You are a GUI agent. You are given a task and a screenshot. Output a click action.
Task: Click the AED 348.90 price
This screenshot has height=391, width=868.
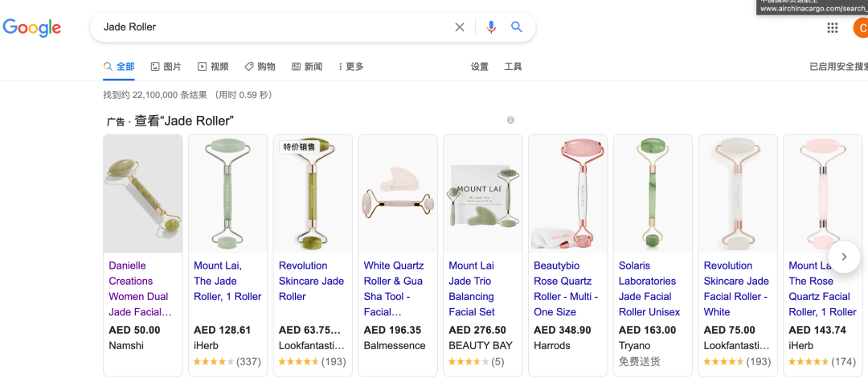tap(563, 330)
